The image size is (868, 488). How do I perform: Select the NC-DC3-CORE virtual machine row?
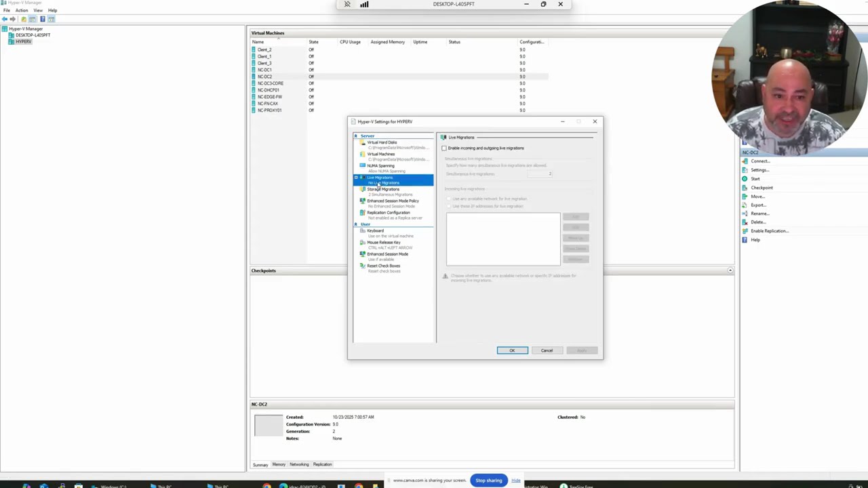pyautogui.click(x=399, y=83)
